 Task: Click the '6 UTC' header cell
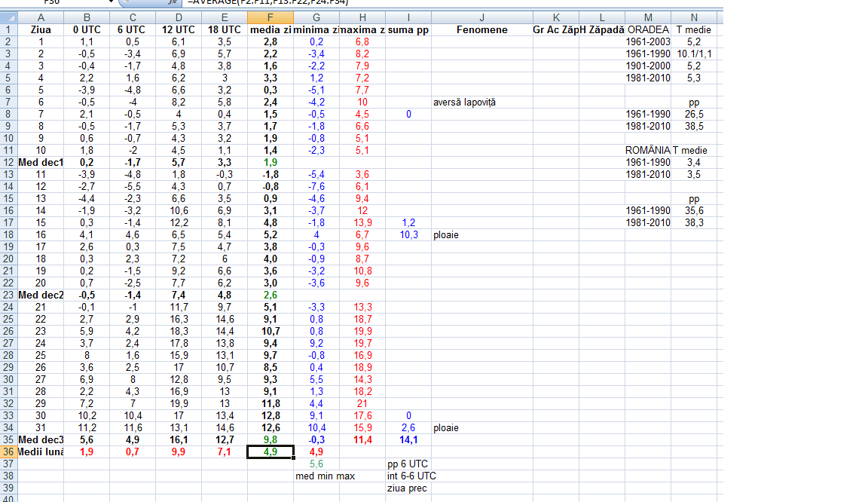(133, 30)
